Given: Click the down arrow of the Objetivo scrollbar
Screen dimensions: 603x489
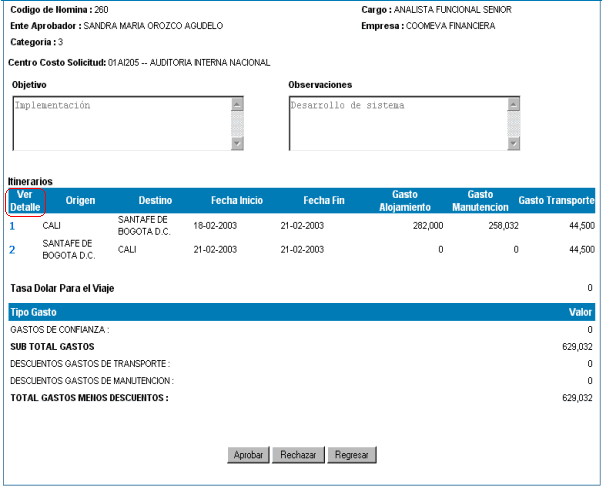Looking at the screenshot, I should coord(237,144).
